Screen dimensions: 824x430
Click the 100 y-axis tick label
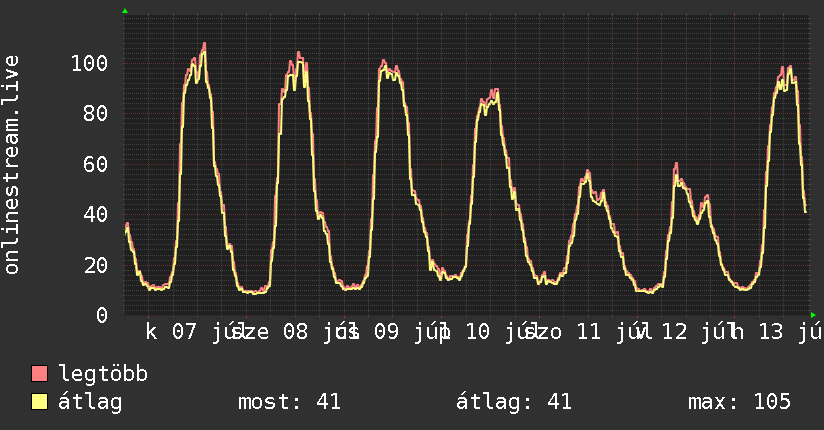click(x=89, y=64)
